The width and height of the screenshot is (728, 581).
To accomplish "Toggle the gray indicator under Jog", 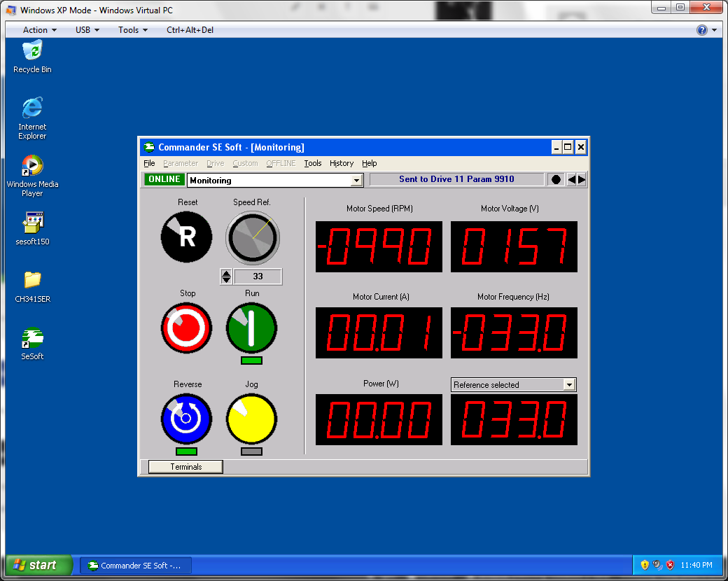I will (251, 451).
